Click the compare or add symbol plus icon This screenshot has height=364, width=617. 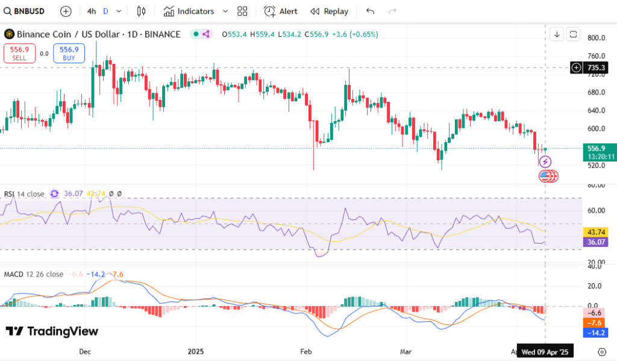(66, 11)
